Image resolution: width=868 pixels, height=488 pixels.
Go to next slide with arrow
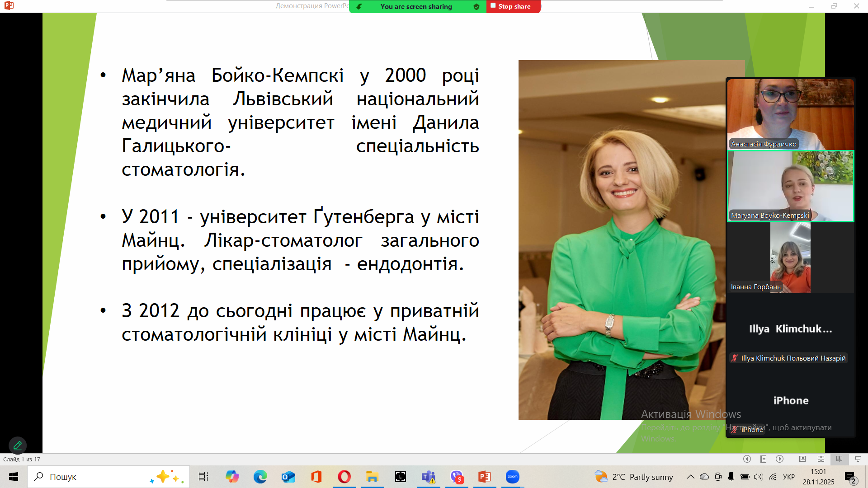(x=780, y=459)
